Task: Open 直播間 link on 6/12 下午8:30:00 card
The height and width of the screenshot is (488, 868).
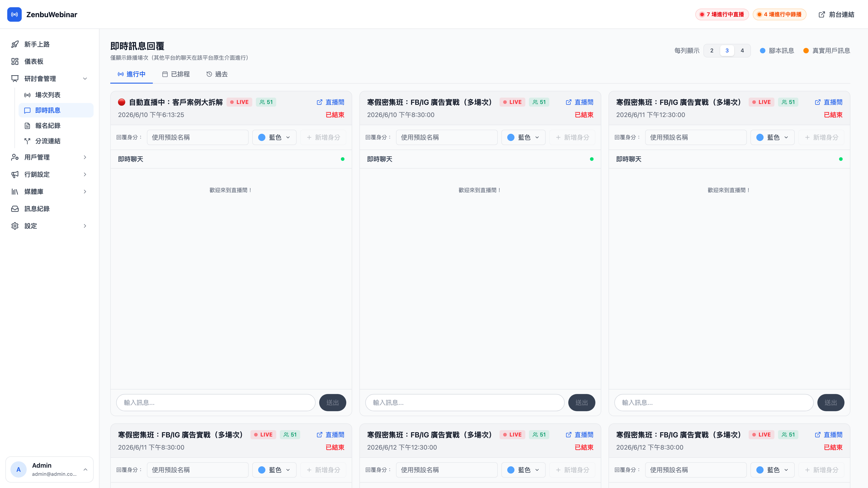Action: tap(829, 435)
